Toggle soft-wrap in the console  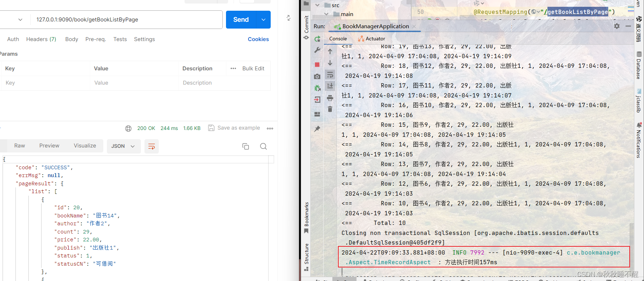click(x=330, y=75)
